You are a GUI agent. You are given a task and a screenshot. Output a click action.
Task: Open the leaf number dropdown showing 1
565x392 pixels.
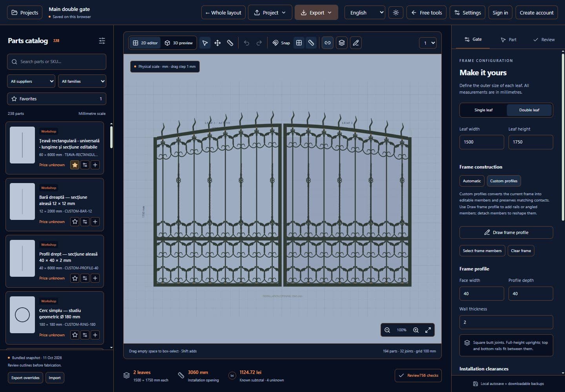tap(428, 43)
